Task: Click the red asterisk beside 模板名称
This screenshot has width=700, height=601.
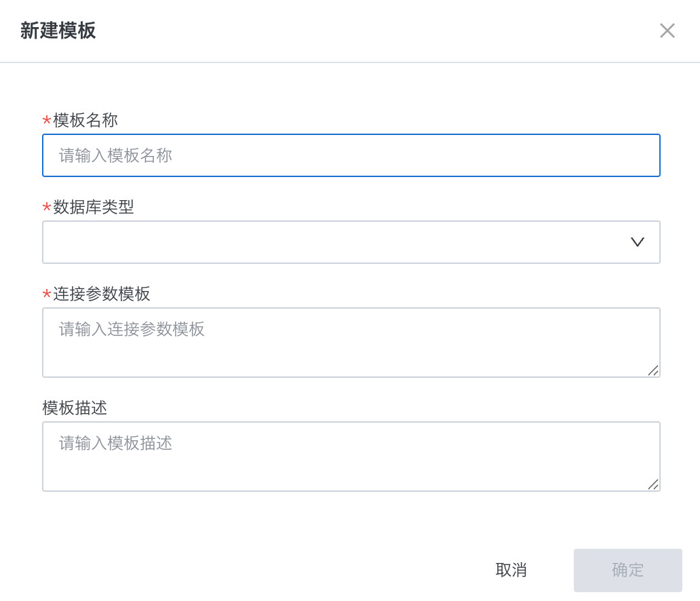Action: coord(47,121)
